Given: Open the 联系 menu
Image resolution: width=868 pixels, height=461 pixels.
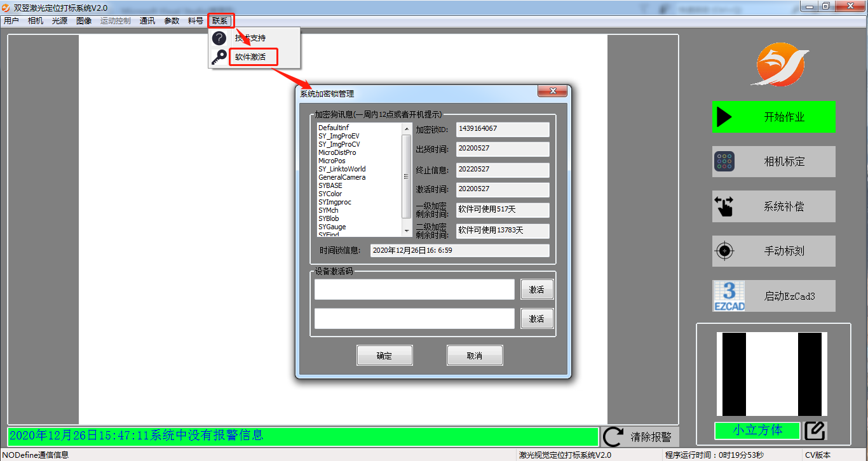Looking at the screenshot, I should click(x=220, y=21).
